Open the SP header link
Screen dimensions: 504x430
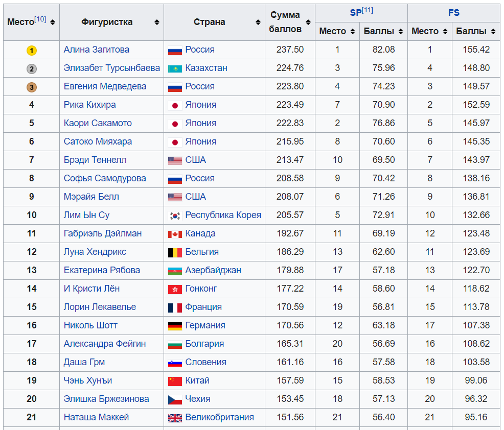pyautogui.click(x=355, y=13)
